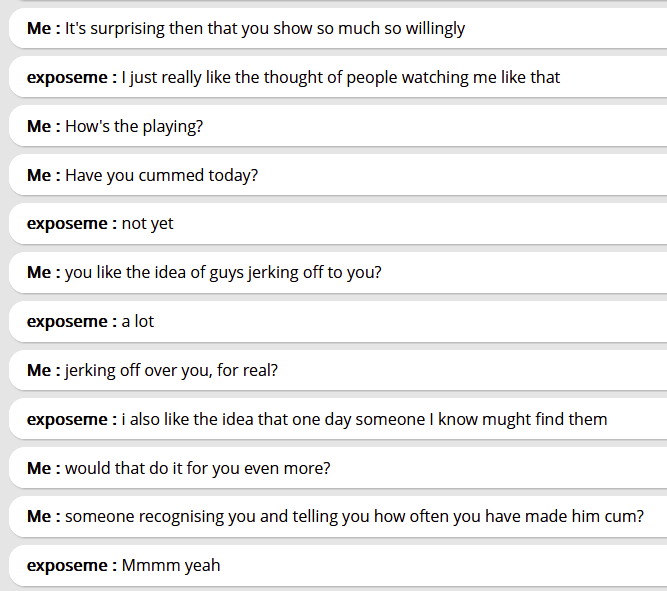This screenshot has width=667, height=591.
Task: Click the exposeme username beside "a lot"
Action: click(x=72, y=321)
